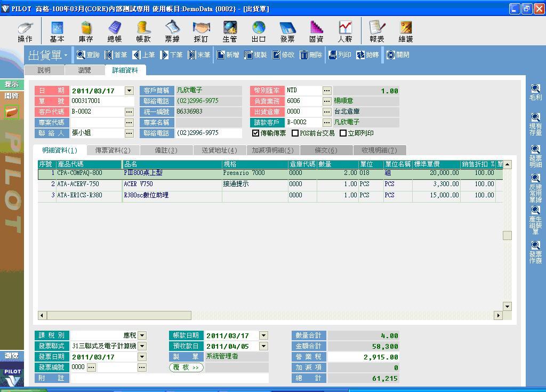This screenshot has width=546, height=392.
Task: Open the 反建常用單據 side function
Action: [x=535, y=188]
